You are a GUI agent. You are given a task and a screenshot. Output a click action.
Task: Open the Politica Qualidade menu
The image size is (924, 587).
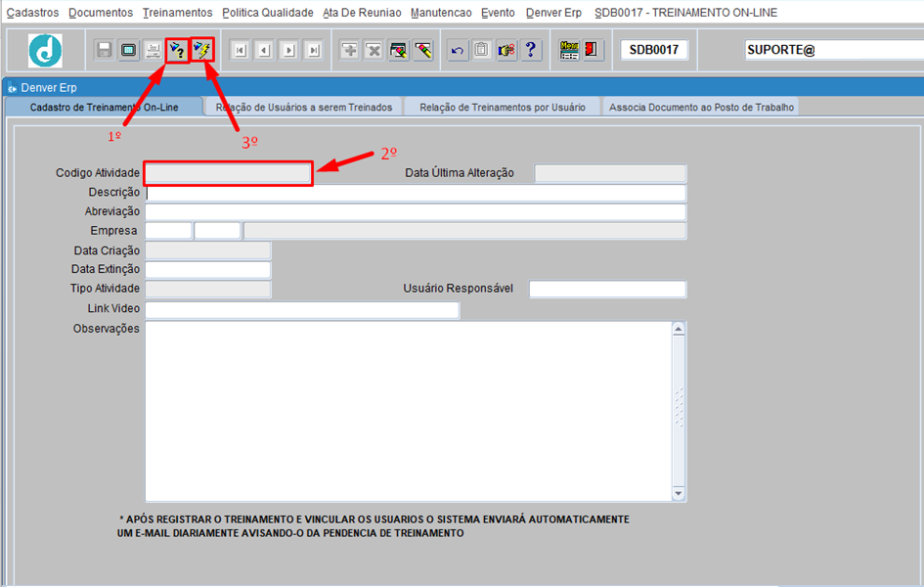point(268,13)
